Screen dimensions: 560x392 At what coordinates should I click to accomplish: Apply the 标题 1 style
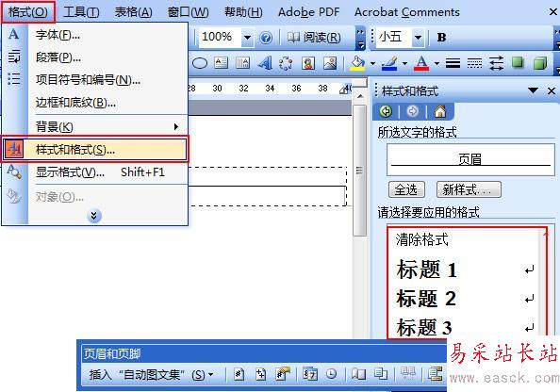[x=464, y=269]
